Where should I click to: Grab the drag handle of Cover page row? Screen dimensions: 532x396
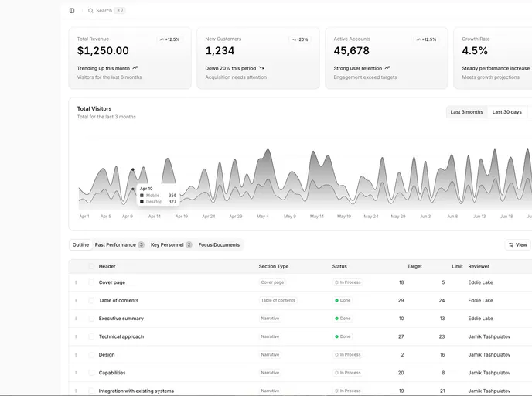76,282
